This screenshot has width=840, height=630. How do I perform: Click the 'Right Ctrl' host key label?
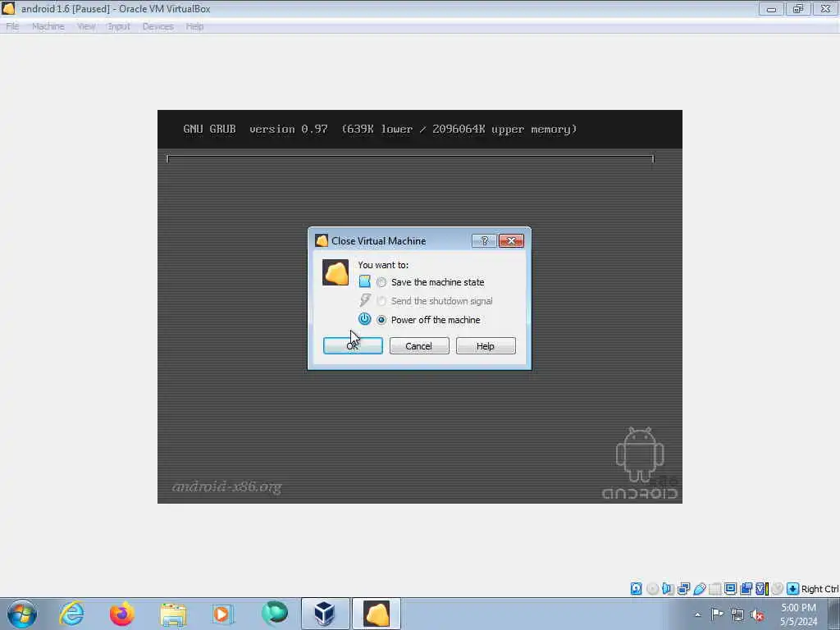coord(819,589)
